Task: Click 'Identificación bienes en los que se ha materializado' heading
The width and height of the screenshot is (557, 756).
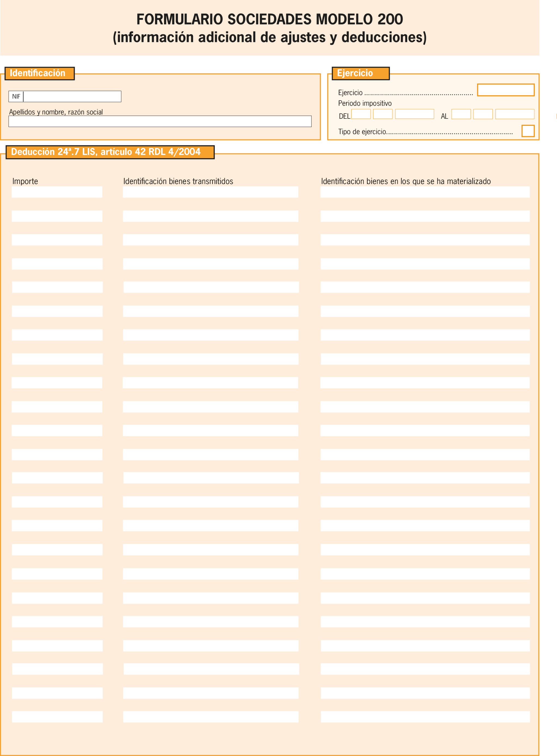Action: (x=406, y=181)
